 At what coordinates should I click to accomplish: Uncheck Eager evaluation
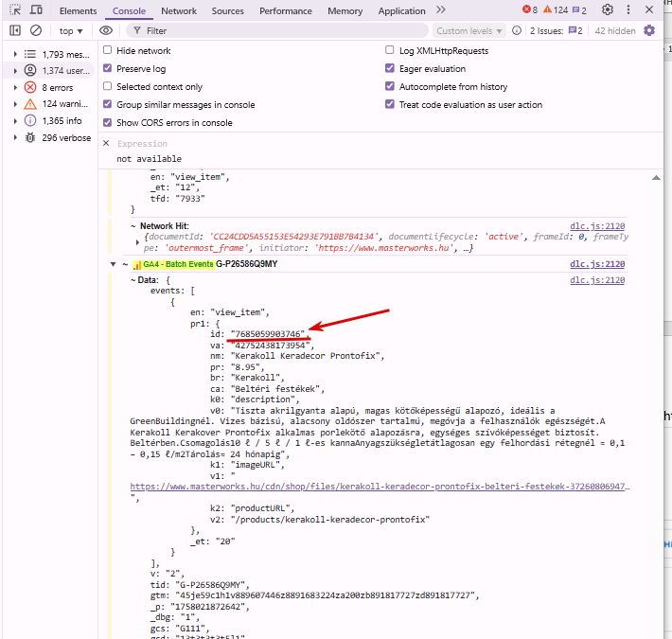(x=390, y=68)
